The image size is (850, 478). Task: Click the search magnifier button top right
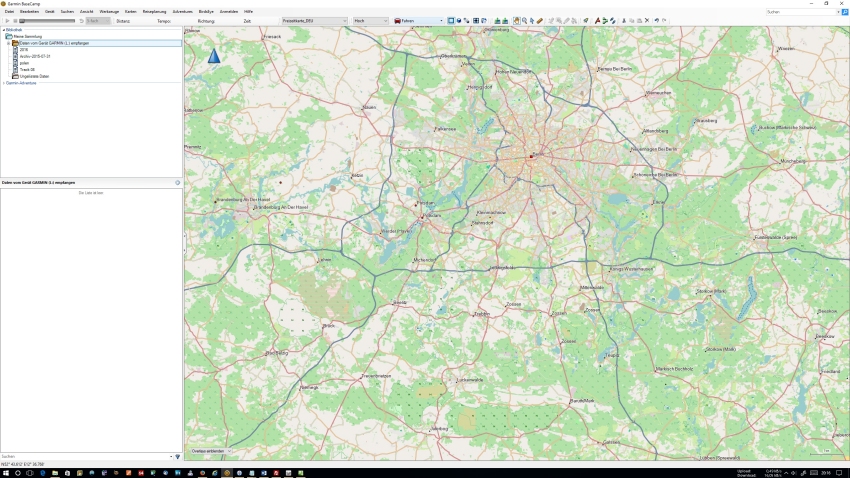[845, 12]
